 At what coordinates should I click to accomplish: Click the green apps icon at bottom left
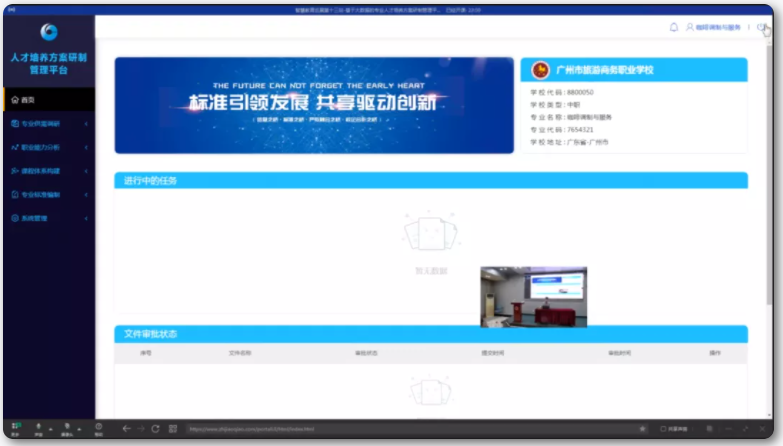point(16,426)
